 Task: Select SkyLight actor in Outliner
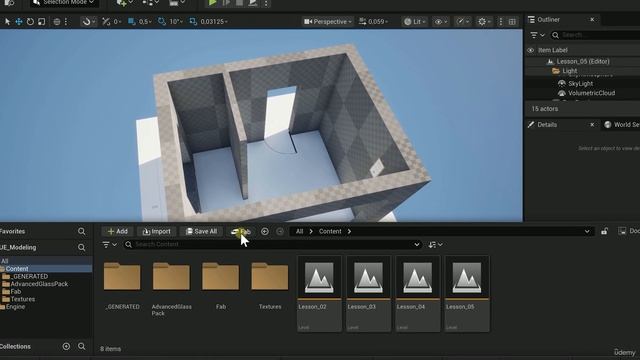(x=580, y=83)
